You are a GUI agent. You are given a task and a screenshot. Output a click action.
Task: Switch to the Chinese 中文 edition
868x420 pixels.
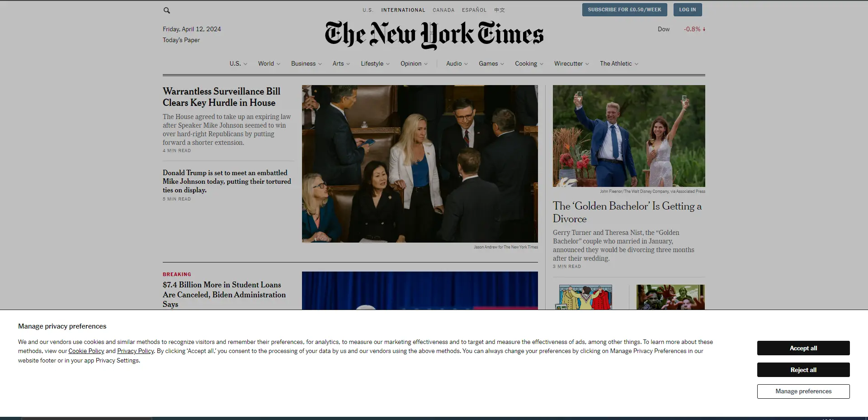(500, 10)
